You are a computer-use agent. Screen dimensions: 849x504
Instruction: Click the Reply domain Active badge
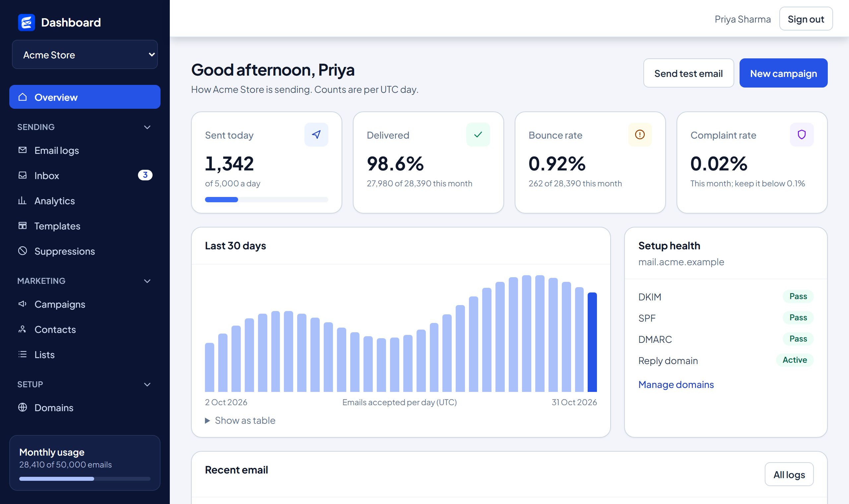point(795,360)
